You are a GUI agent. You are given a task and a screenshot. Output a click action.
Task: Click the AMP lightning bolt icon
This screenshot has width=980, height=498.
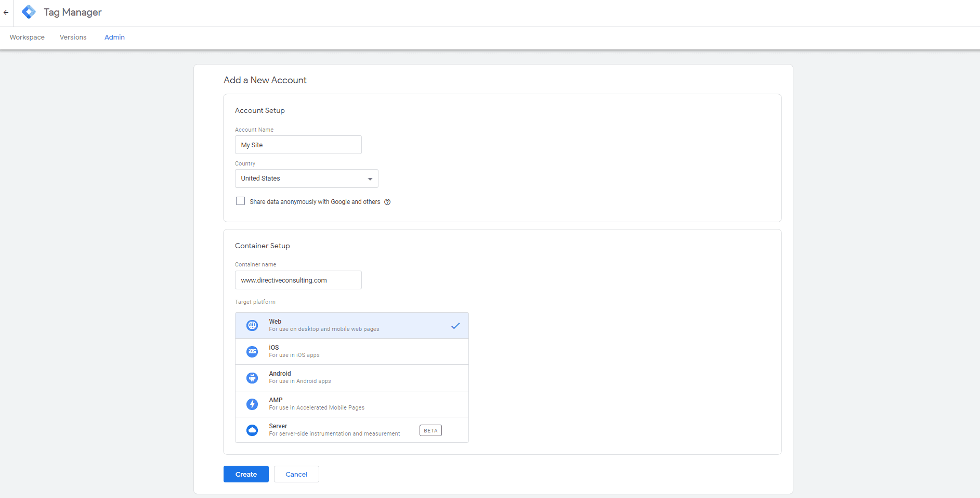click(x=252, y=404)
